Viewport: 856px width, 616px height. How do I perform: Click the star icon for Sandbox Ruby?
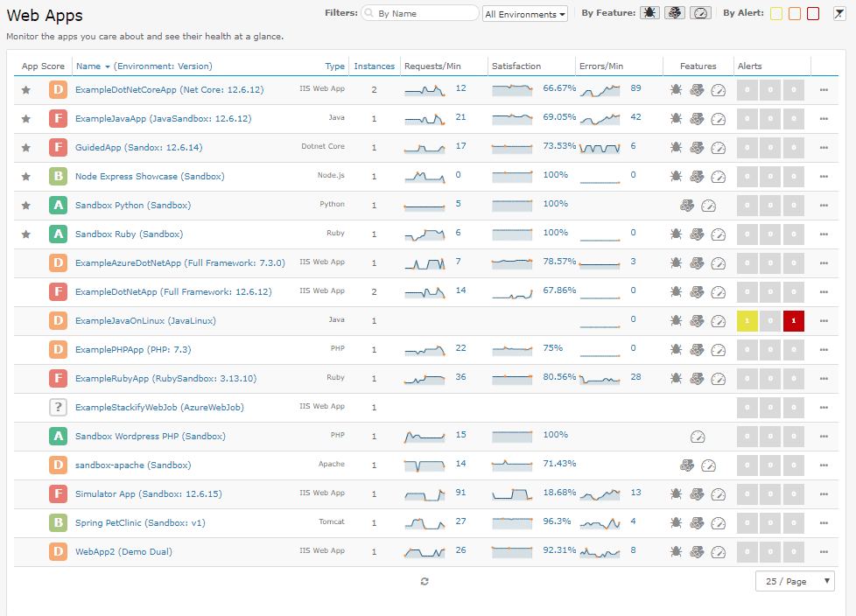26,234
